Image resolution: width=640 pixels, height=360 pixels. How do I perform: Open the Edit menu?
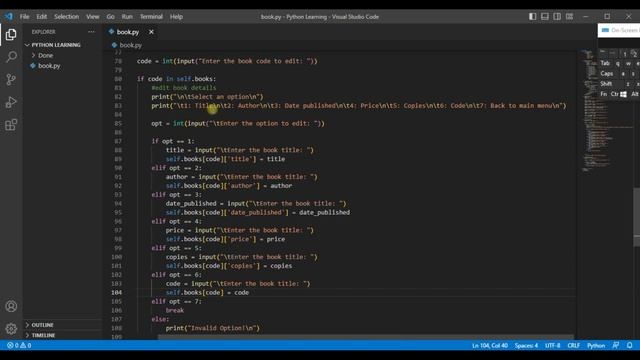click(42, 17)
